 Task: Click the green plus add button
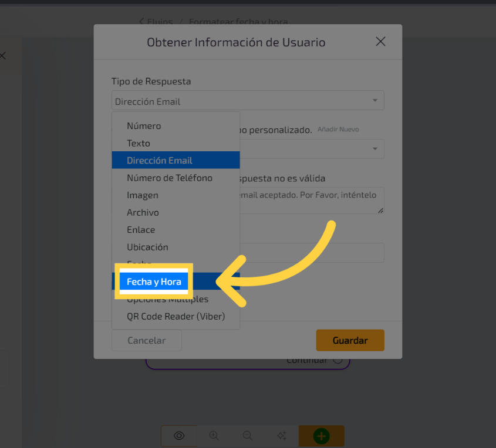click(x=321, y=436)
